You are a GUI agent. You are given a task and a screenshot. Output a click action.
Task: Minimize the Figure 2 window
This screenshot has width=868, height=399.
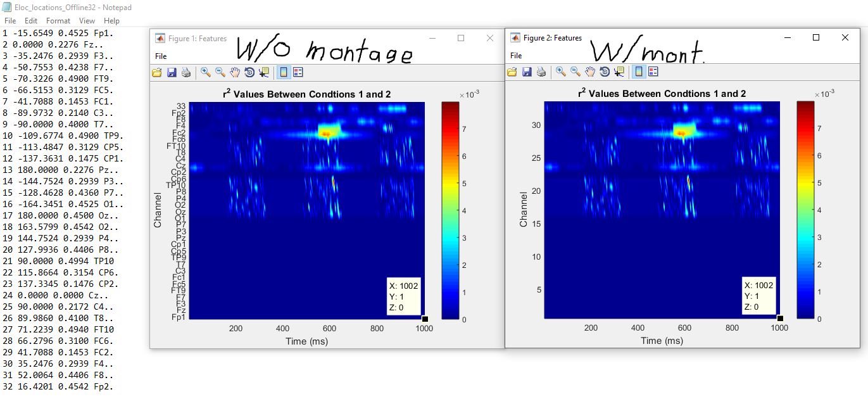(x=787, y=37)
